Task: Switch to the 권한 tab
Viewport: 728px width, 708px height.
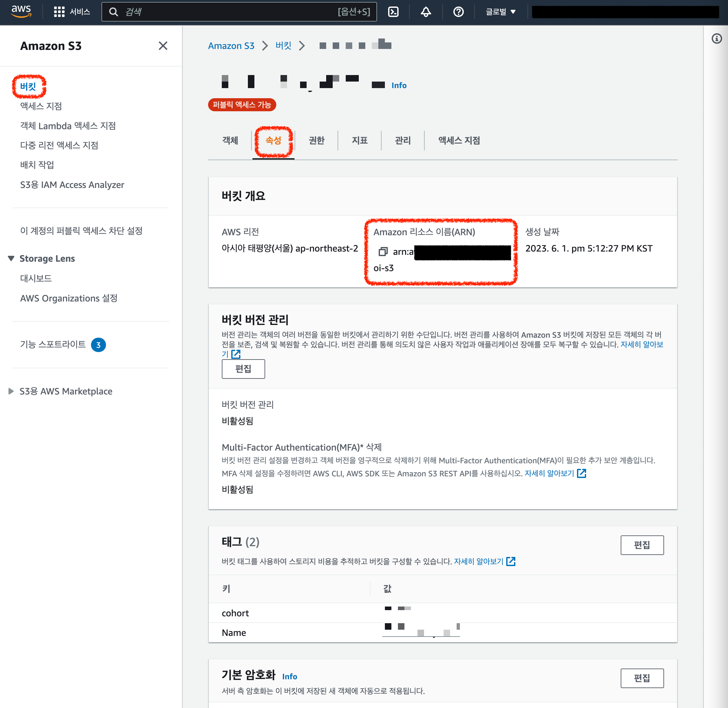Action: [x=316, y=141]
